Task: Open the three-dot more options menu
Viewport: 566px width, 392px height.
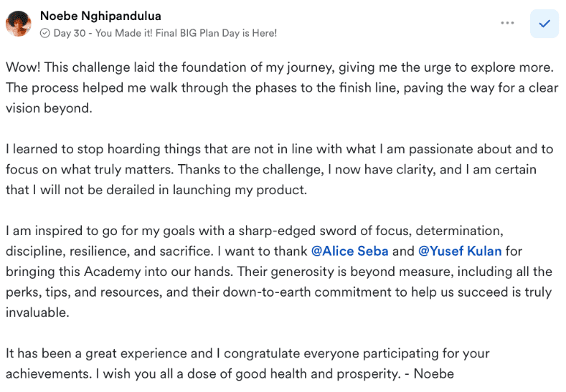Action: tap(508, 23)
